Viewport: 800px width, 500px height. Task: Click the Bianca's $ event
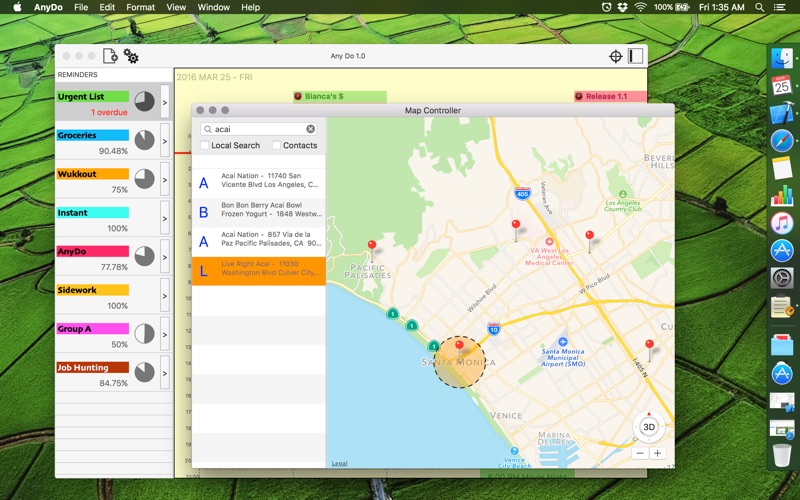[x=340, y=96]
